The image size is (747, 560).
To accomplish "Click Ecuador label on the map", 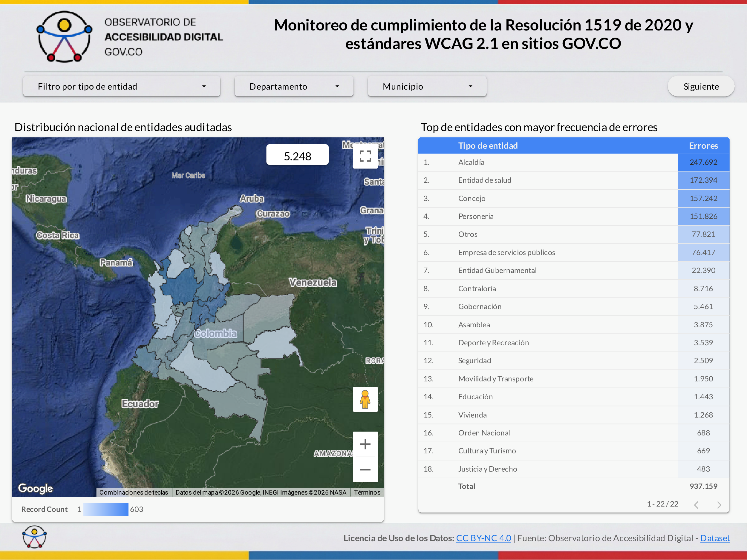I will coord(140,404).
